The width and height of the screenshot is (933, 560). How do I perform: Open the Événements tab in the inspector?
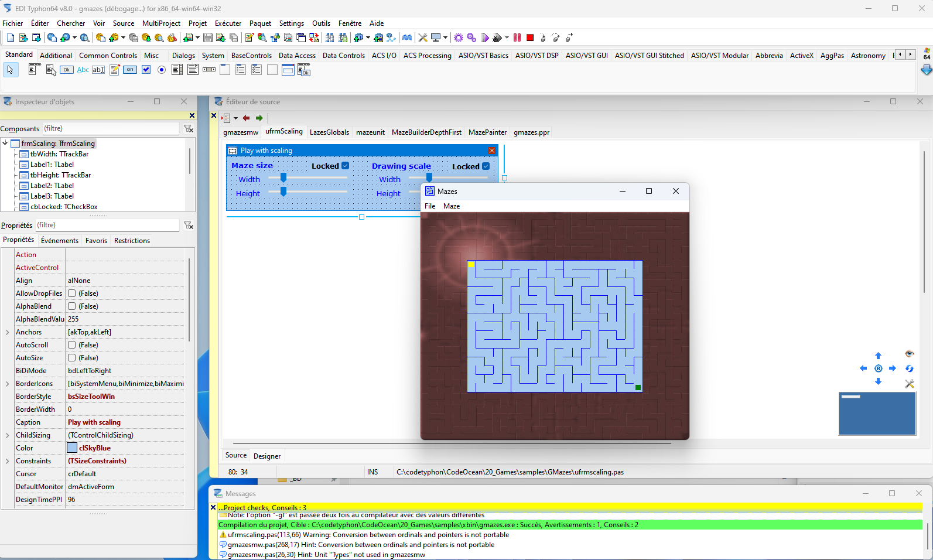click(x=59, y=241)
